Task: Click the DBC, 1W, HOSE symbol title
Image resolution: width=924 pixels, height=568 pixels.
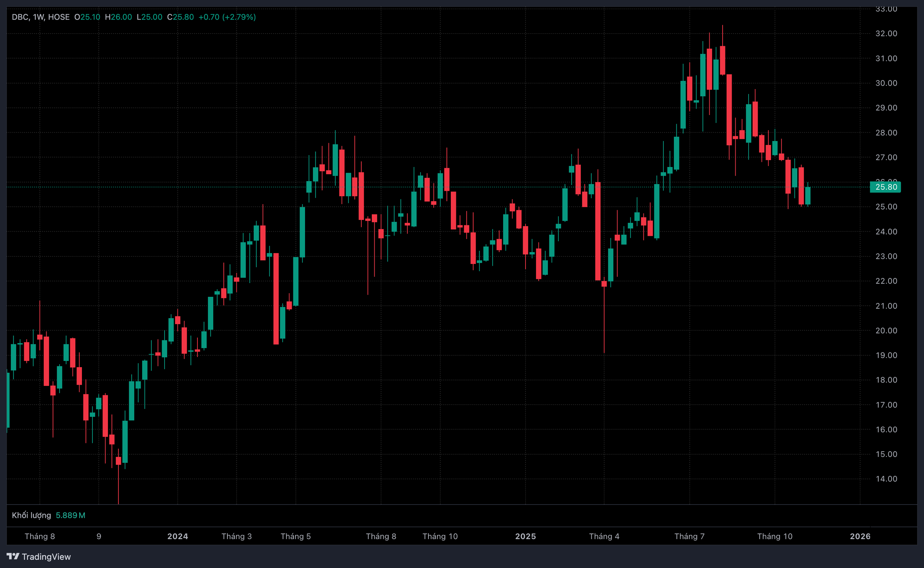Action: [x=40, y=17]
